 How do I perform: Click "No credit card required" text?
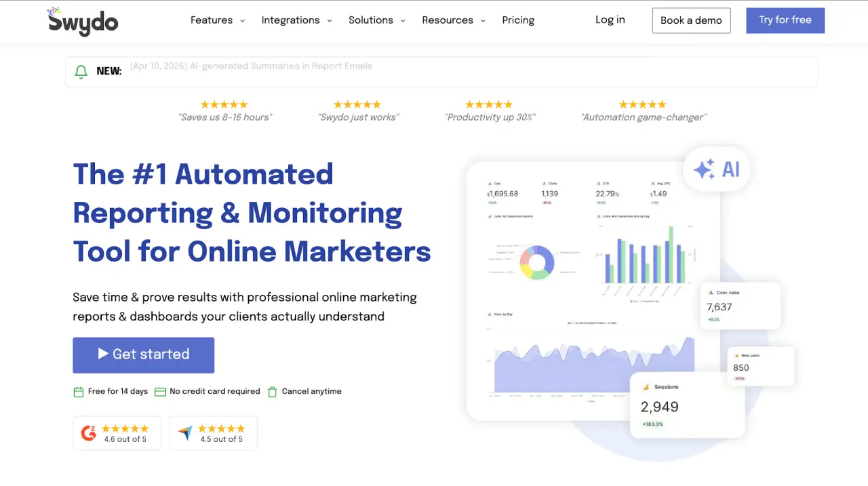point(215,391)
